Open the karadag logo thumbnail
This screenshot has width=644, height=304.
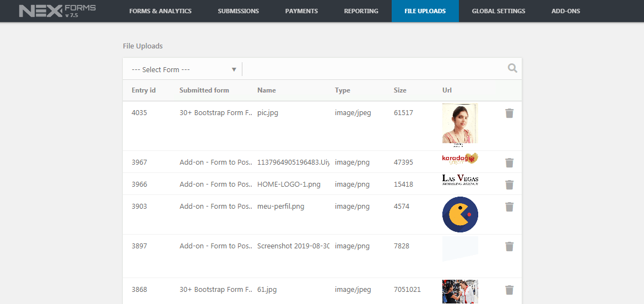pos(460,159)
